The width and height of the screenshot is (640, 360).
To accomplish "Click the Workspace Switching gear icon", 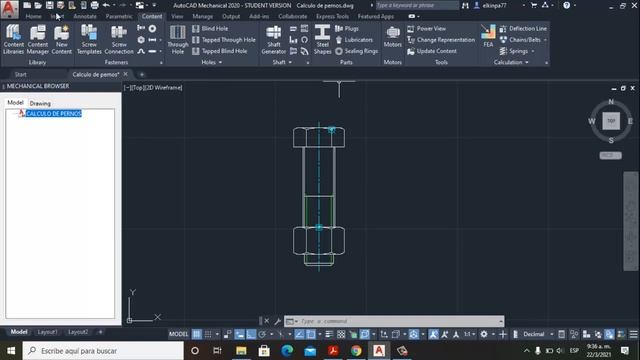I will (x=484, y=334).
